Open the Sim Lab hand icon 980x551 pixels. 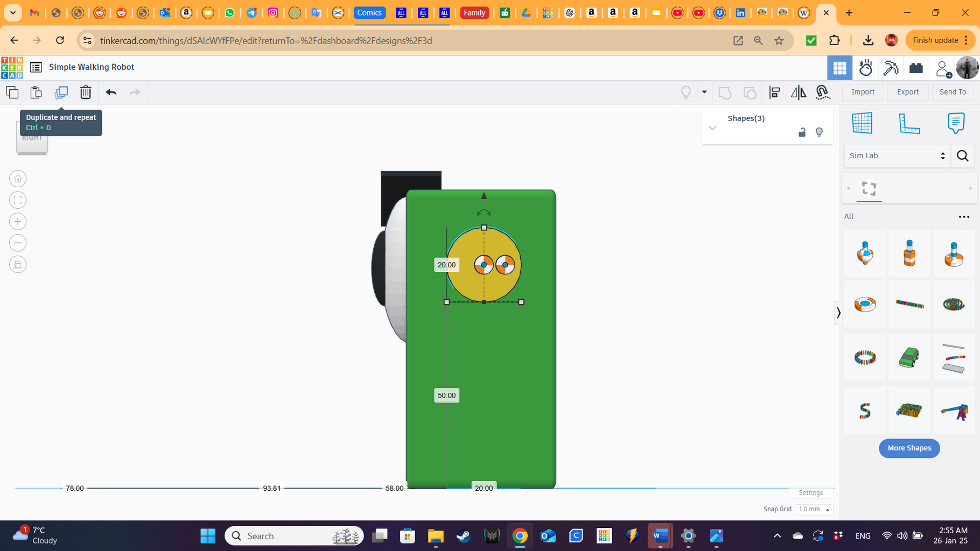tap(865, 68)
